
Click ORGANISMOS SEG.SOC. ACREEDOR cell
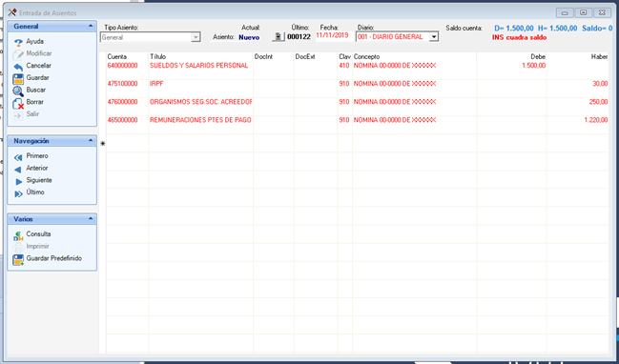pyautogui.click(x=200, y=102)
